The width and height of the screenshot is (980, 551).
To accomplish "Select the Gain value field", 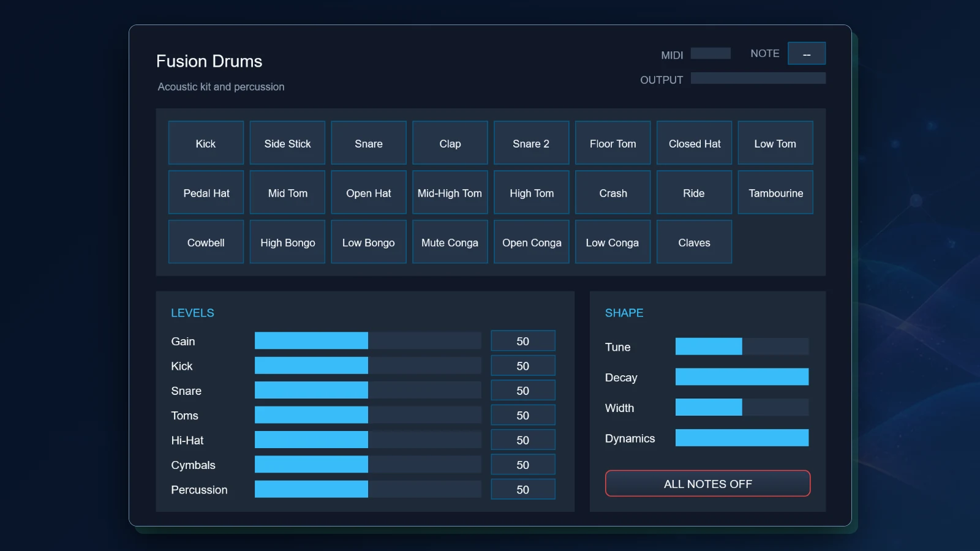I will coord(523,341).
